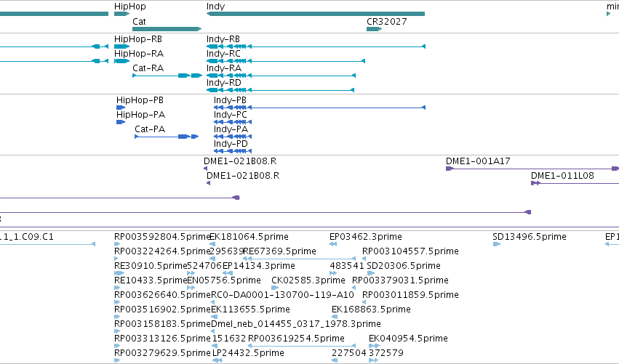Click the RP003313126.5prime label
The width and height of the screenshot is (619, 364).
coord(161,339)
